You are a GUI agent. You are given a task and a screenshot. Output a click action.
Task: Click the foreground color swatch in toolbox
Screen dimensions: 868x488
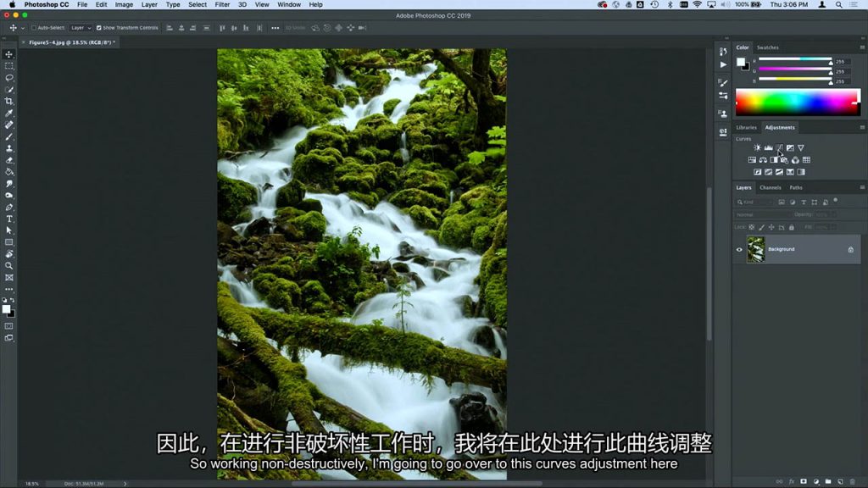pos(6,309)
